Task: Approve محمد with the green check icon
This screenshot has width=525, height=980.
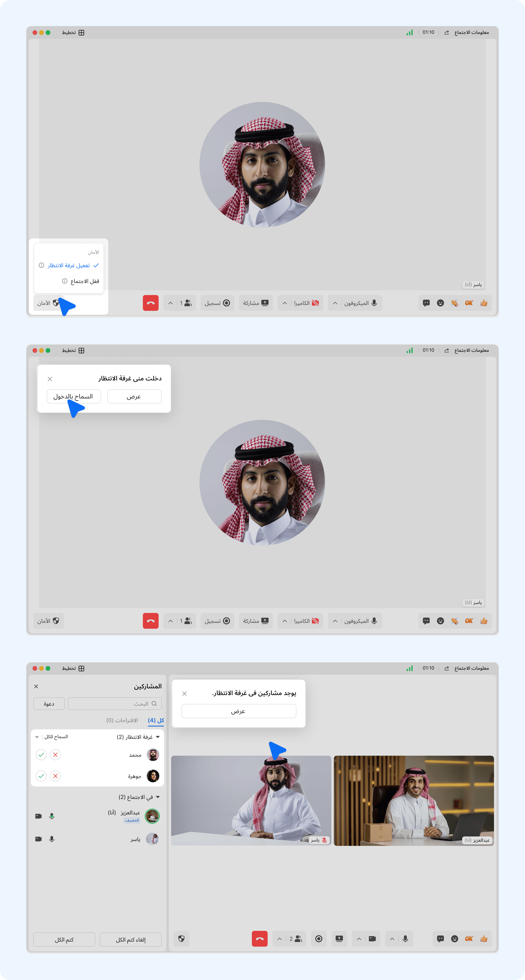Action: (41, 754)
